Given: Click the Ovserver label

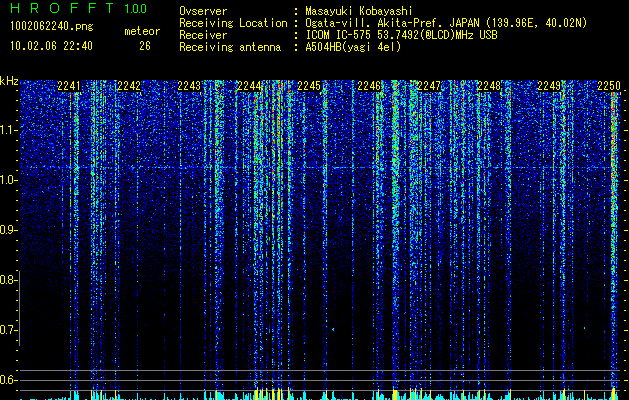Looking at the screenshot, I should tap(203, 11).
